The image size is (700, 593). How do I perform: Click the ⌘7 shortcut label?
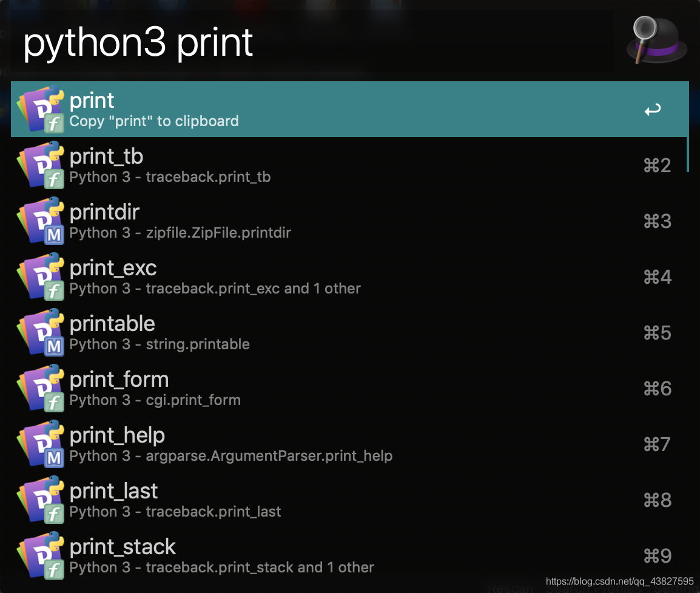tap(657, 444)
